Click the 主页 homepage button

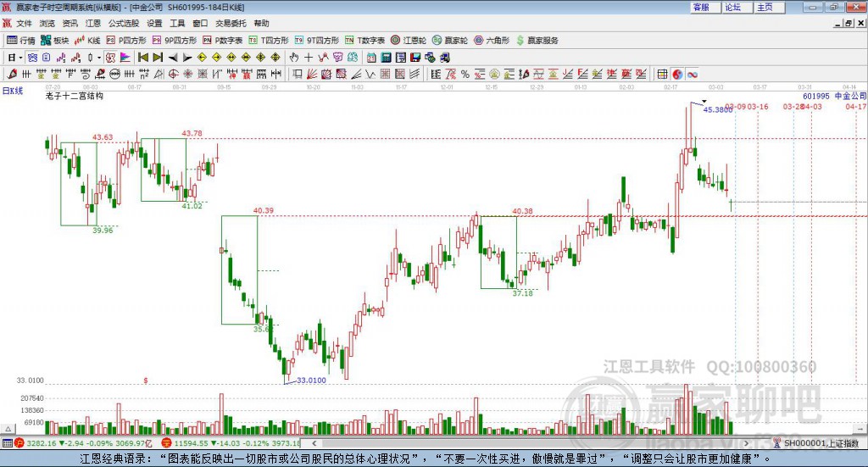pos(770,7)
